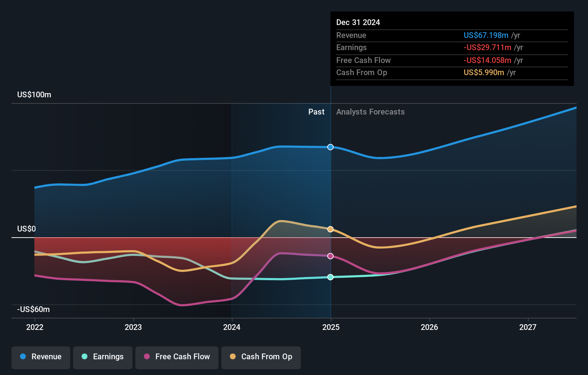Click the blue Revenue legend dot

[23, 357]
